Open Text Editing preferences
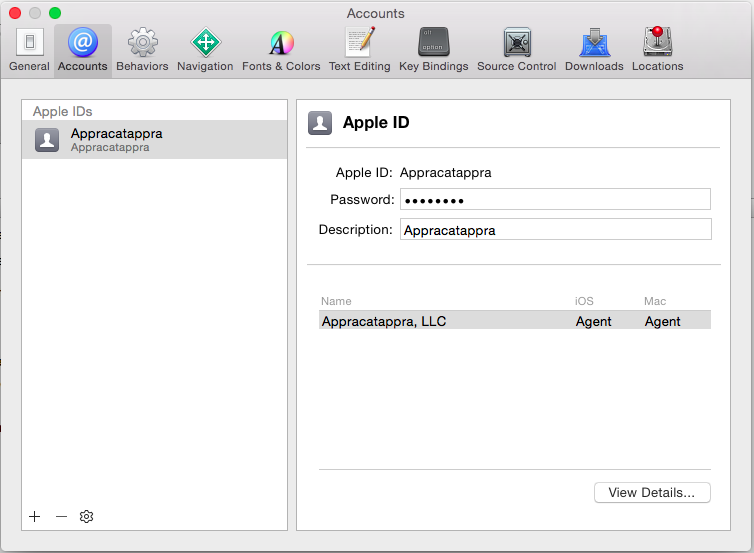The image size is (754, 553). coord(359,50)
